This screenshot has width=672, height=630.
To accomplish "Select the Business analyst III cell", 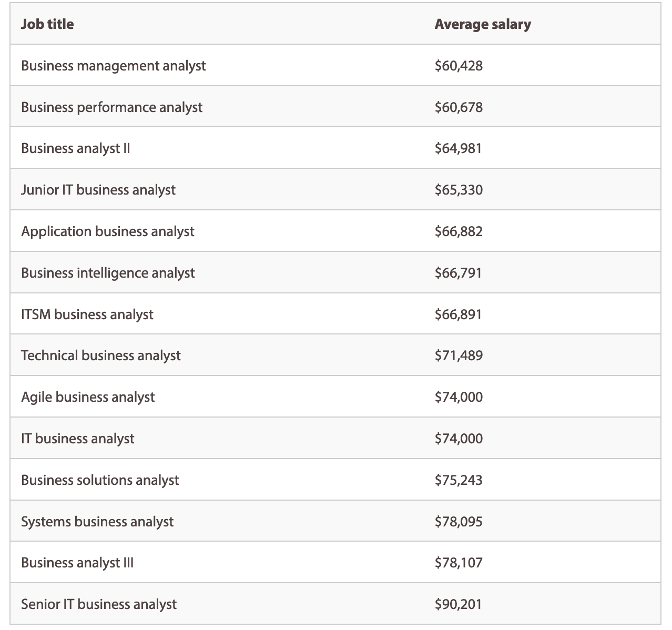I will (x=77, y=562).
